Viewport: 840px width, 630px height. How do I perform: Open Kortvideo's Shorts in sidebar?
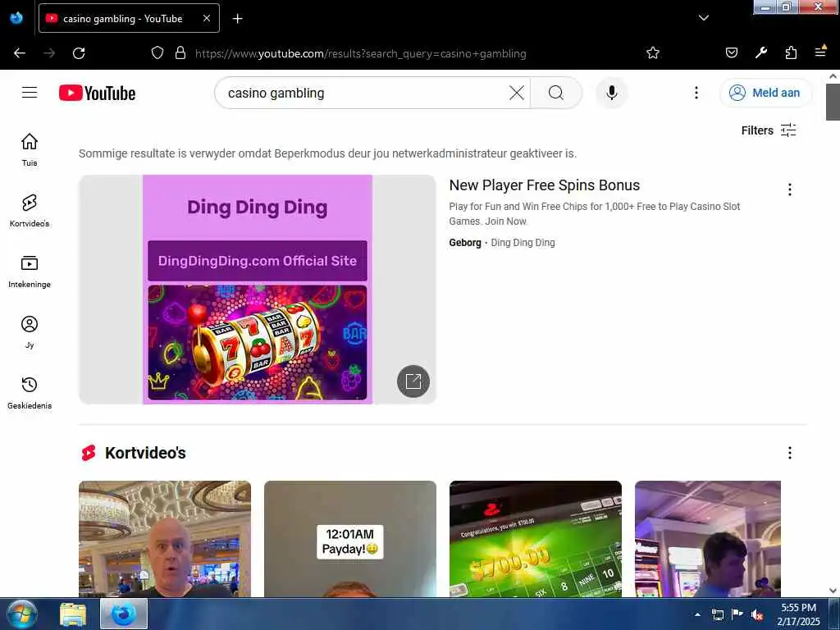coord(30,211)
